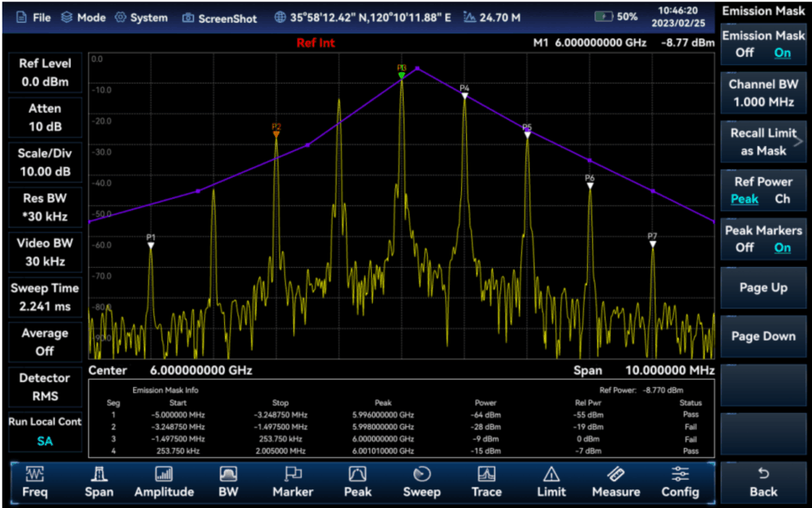Expand Recall Limit as Mask submenu
This screenshot has height=508, width=812.
(763, 141)
